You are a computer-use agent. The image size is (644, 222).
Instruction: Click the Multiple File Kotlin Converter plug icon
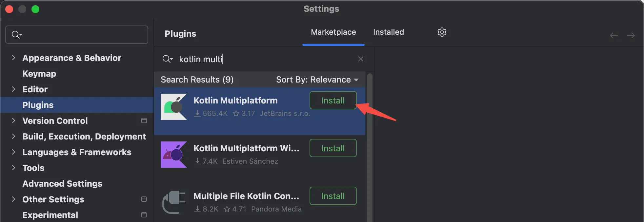173,202
